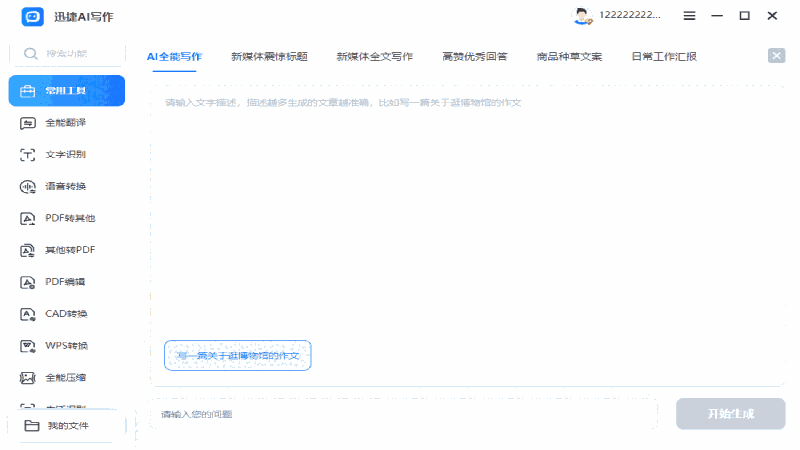
Task: Click the 迅捷AI写作 title text
Action: coord(84,17)
